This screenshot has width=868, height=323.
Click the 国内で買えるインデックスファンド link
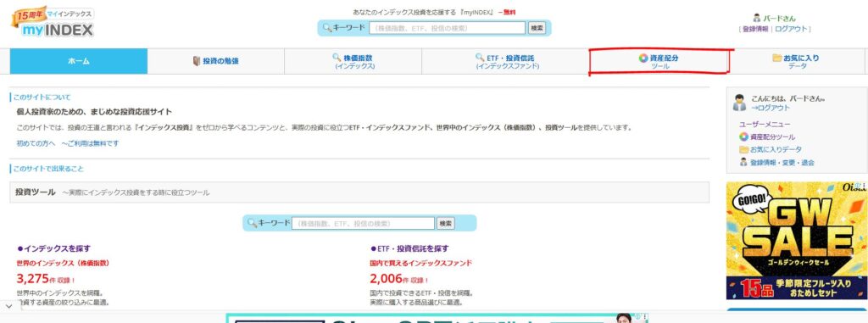click(420, 263)
